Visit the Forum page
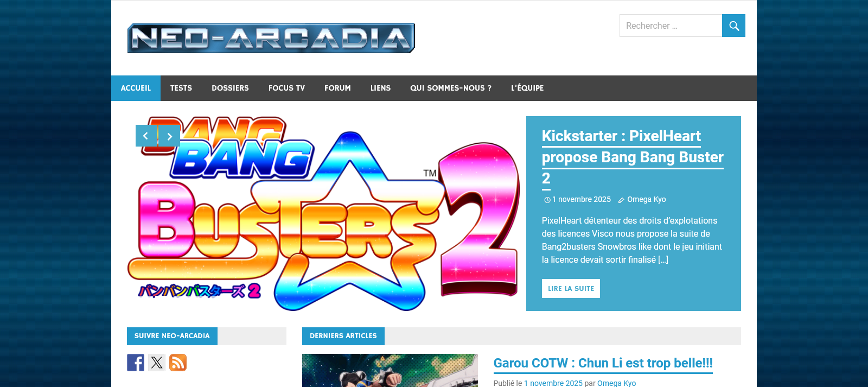This screenshot has height=387, width=868. coord(337,88)
